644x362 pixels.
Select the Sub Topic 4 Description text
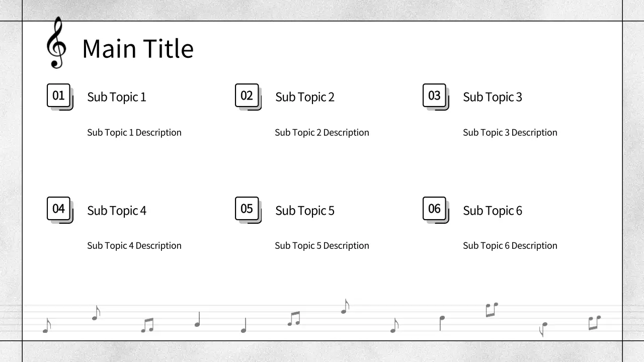coord(134,246)
